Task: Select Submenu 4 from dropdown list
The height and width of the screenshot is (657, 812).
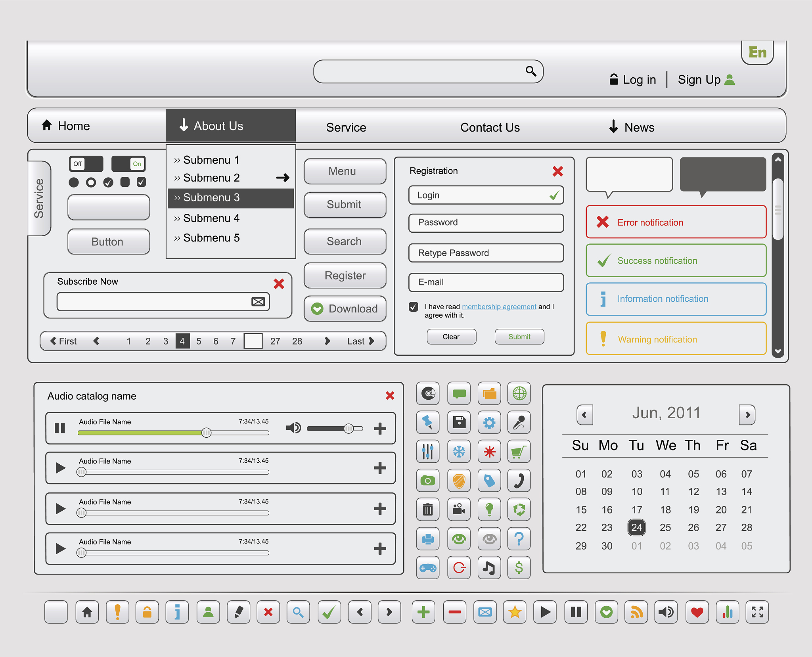Action: [x=211, y=218]
